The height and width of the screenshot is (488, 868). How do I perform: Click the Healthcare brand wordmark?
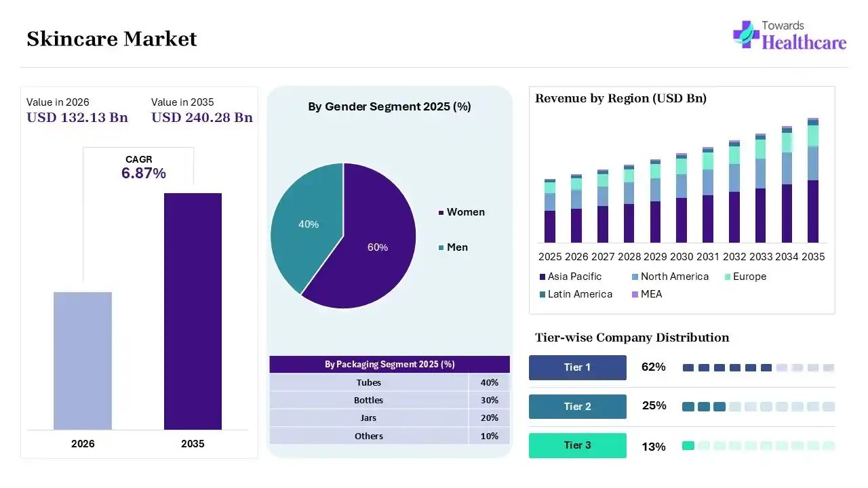click(804, 42)
